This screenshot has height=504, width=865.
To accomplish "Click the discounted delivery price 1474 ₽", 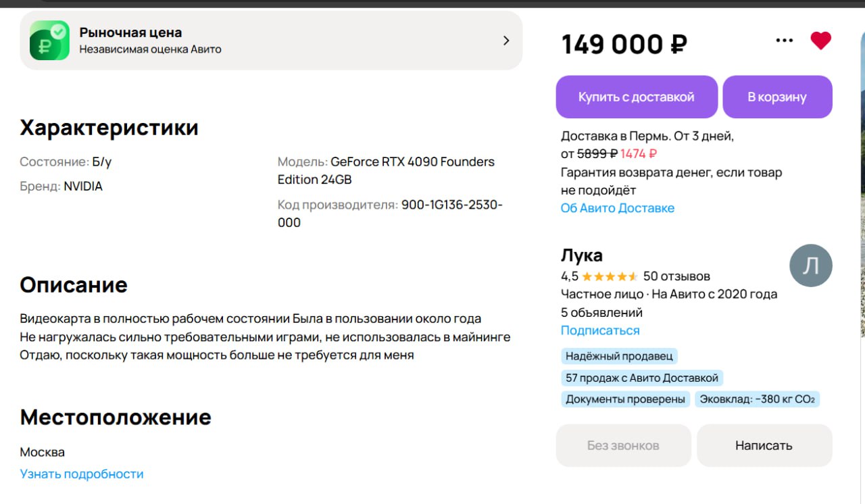I will (x=639, y=153).
